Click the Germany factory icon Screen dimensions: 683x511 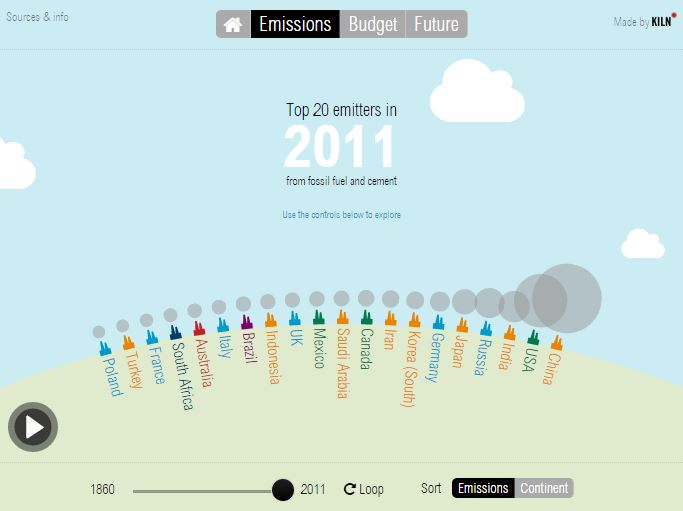pyautogui.click(x=438, y=322)
